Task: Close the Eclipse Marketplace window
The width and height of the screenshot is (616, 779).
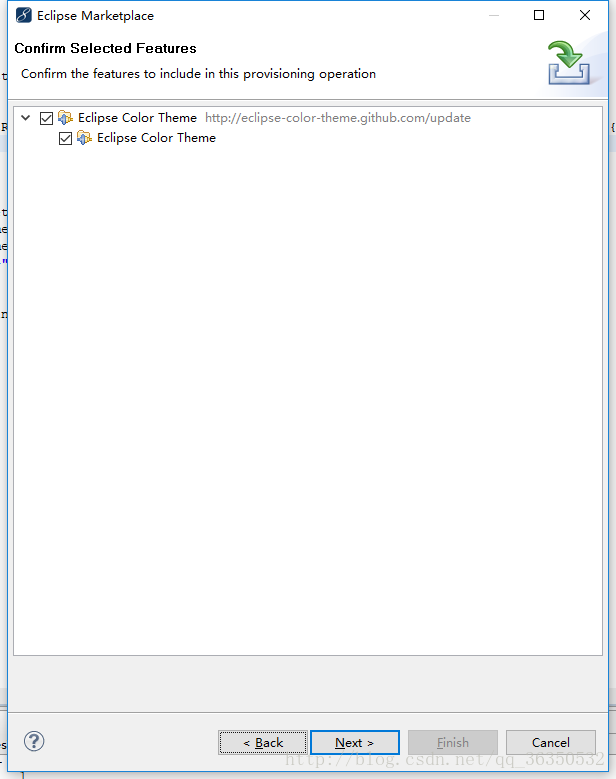Action: 585,15
